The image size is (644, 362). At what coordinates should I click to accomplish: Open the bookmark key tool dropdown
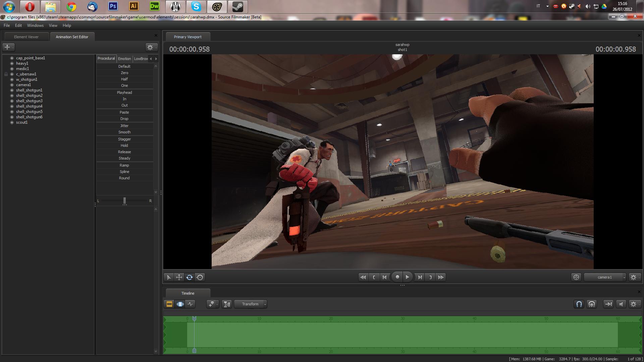[x=213, y=304]
